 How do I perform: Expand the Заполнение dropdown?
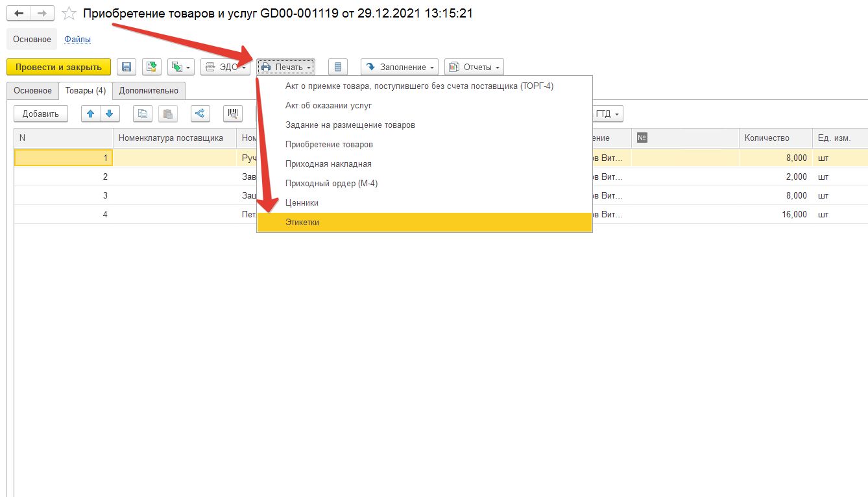400,67
